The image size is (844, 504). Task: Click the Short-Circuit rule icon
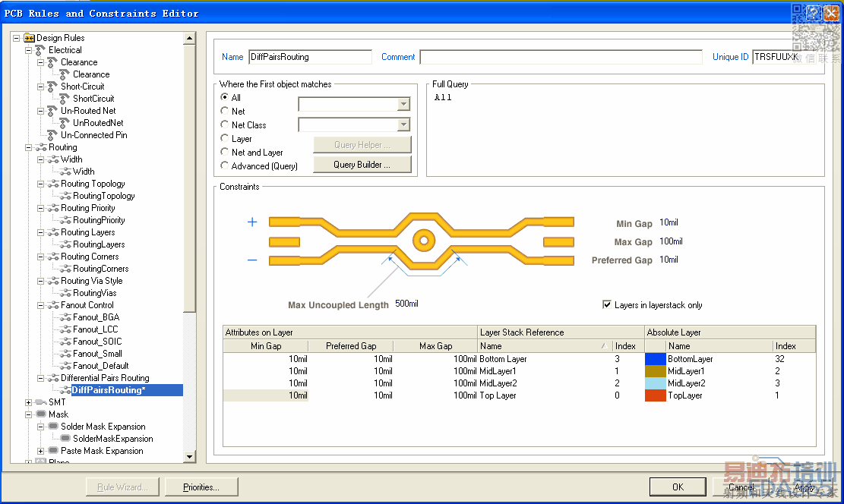tap(52, 87)
